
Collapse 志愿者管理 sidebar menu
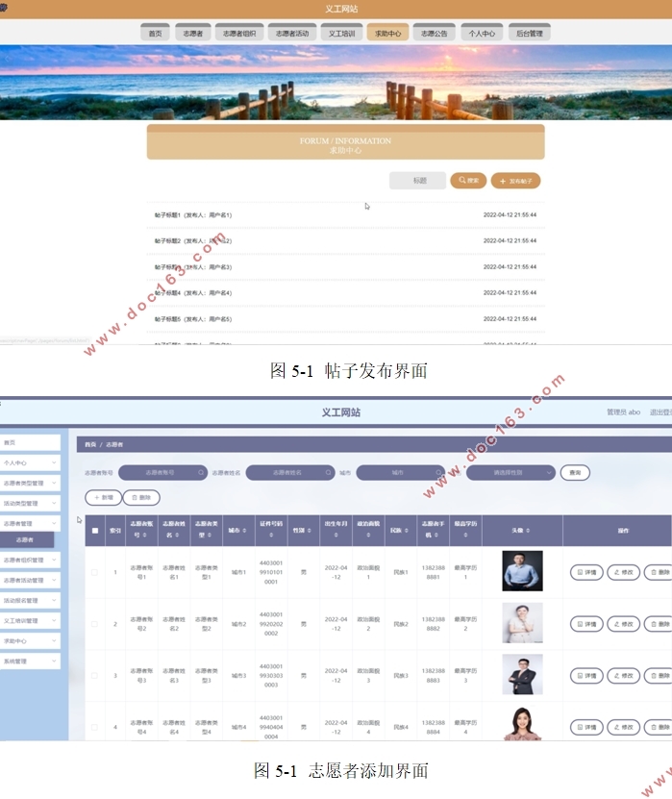(30, 523)
